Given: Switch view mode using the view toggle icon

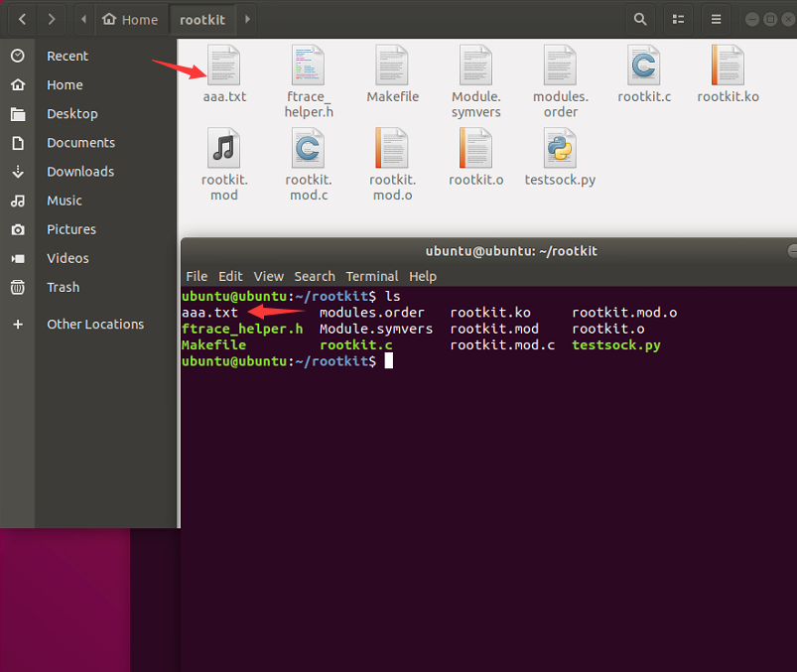Looking at the screenshot, I should (x=677, y=19).
